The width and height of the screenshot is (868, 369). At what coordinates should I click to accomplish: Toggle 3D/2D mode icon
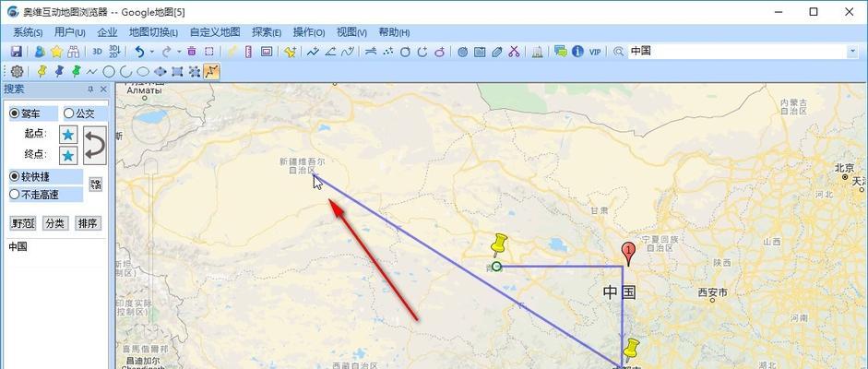pos(114,52)
